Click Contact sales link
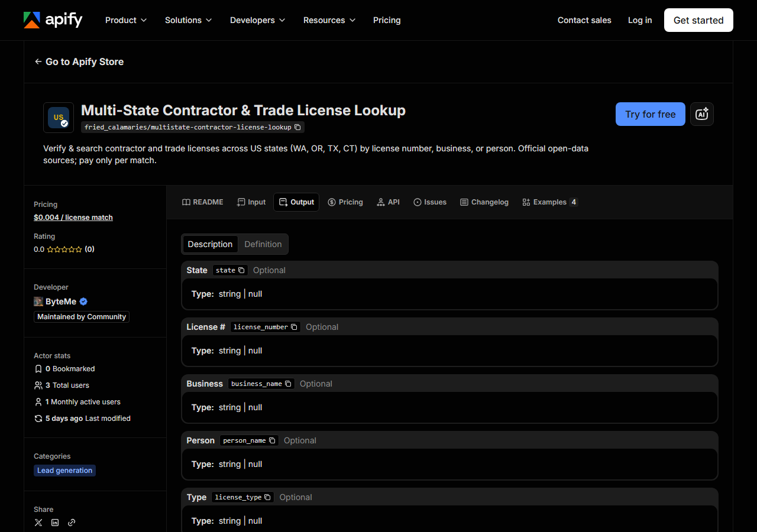Image resolution: width=757 pixels, height=532 pixels. pyautogui.click(x=584, y=20)
